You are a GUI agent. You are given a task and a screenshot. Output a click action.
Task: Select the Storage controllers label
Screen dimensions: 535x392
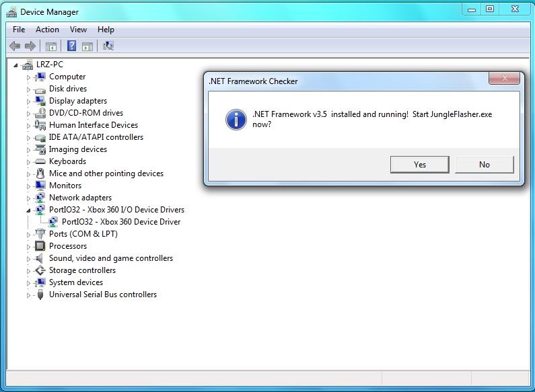pyautogui.click(x=82, y=270)
